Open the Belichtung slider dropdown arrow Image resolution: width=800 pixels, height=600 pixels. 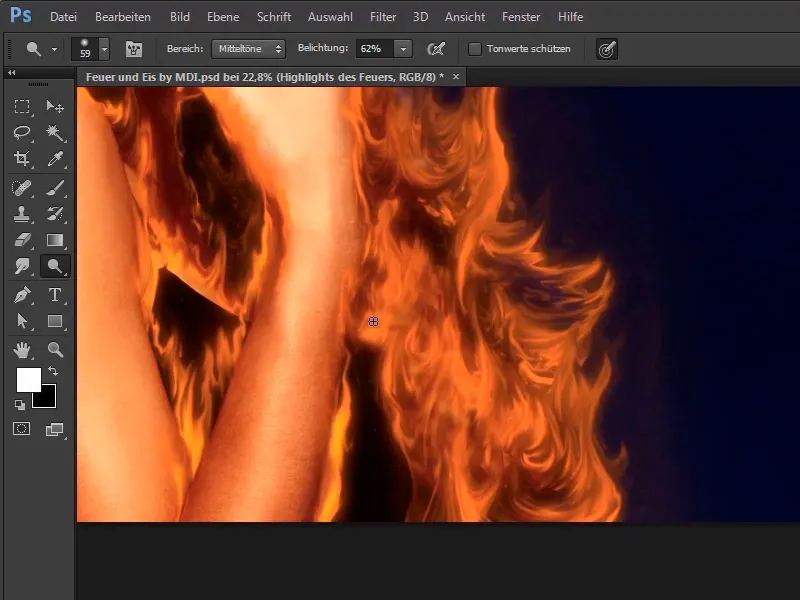[x=403, y=49]
